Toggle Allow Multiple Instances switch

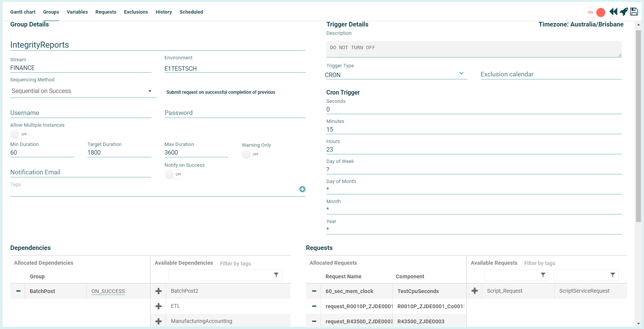pyautogui.click(x=19, y=134)
